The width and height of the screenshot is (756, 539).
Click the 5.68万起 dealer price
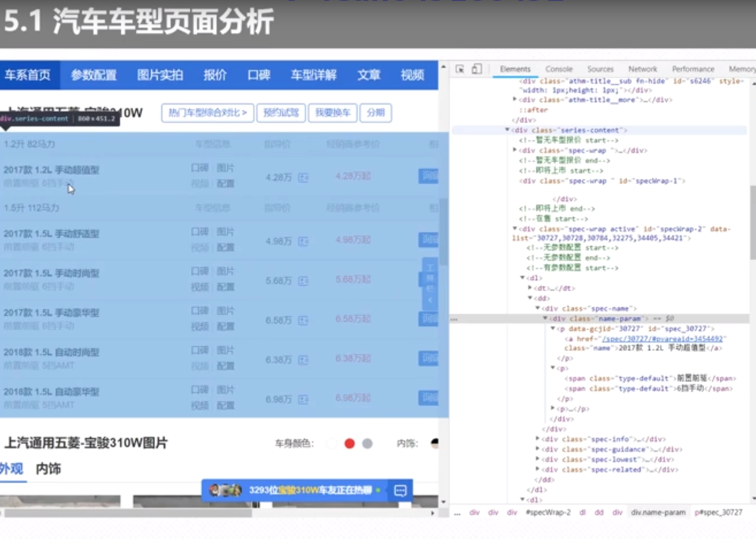pos(353,280)
